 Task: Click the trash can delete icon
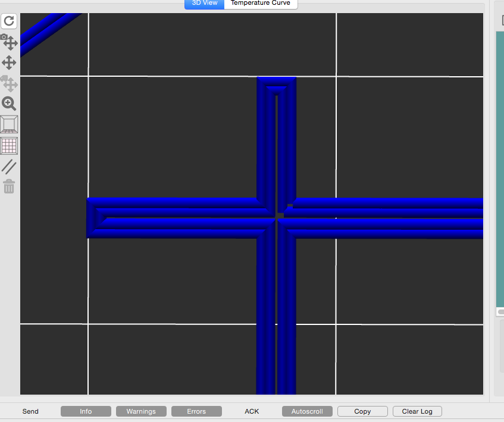[x=9, y=186]
